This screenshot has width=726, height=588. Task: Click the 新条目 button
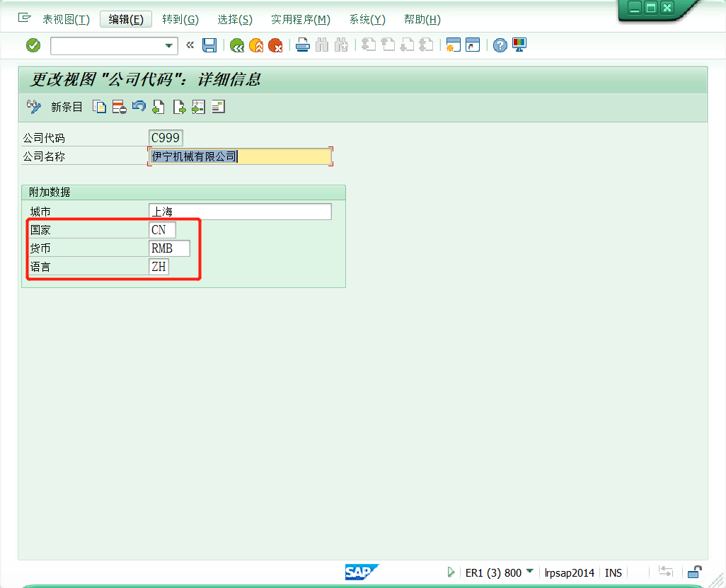pyautogui.click(x=67, y=106)
